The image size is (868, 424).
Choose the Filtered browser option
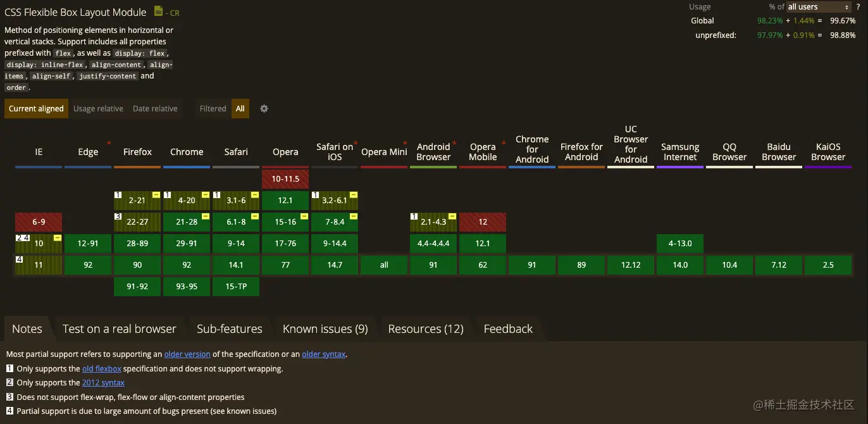point(213,108)
